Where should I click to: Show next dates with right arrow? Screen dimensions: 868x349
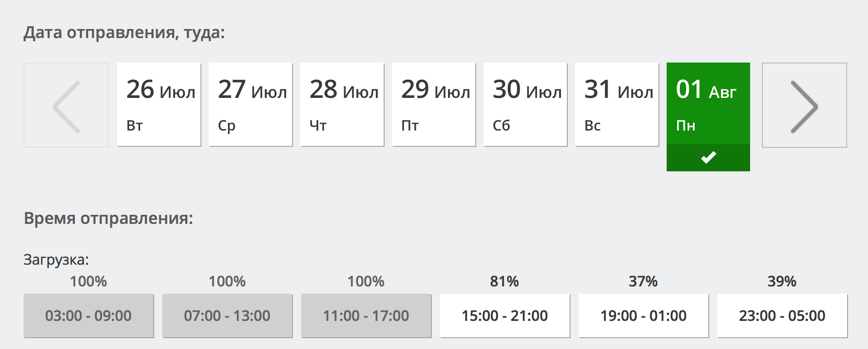804,106
